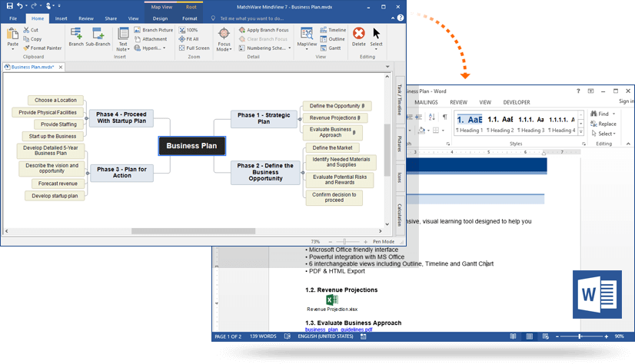This screenshot has height=364, width=635.
Task: Toggle Pen Mode in status bar
Action: pos(384,241)
